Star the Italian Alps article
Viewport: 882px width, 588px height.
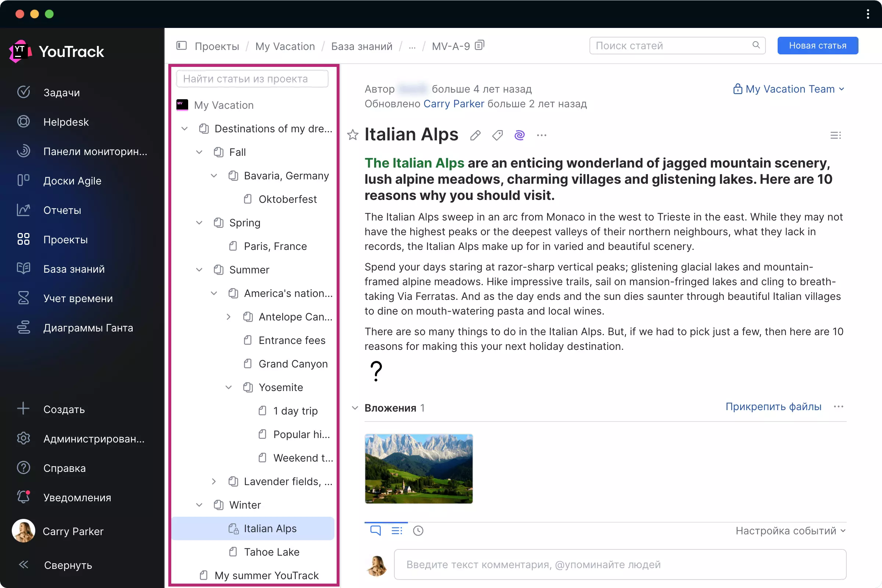352,135
